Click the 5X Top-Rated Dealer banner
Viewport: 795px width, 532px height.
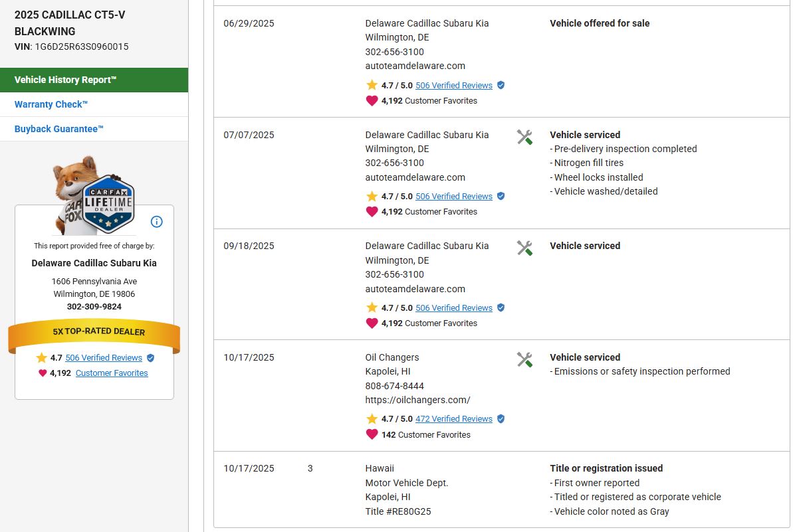(94, 332)
